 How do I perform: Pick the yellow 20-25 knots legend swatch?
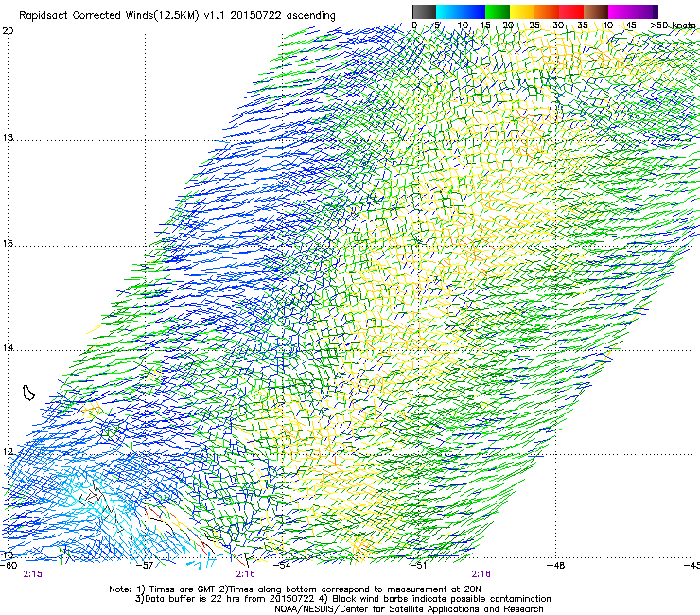pos(522,11)
